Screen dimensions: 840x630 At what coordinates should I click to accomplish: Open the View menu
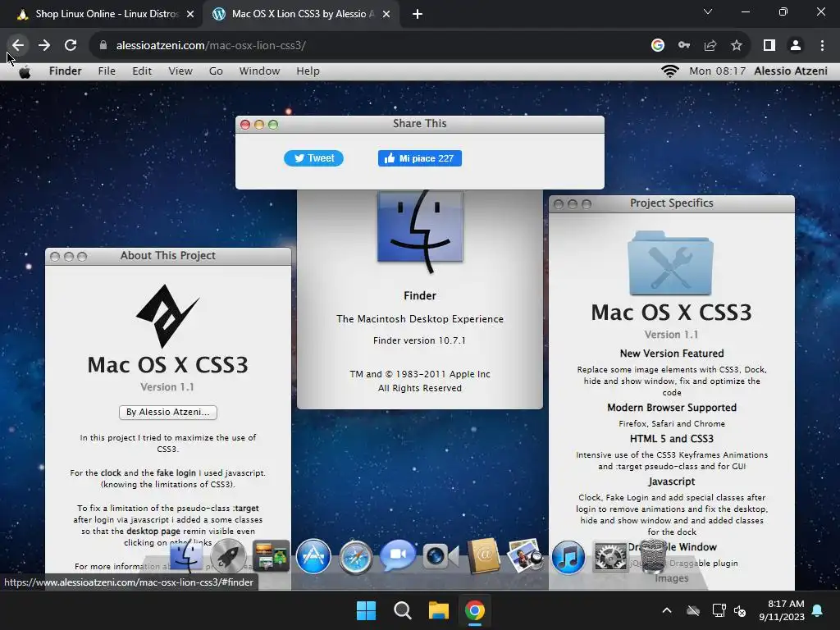(x=180, y=71)
